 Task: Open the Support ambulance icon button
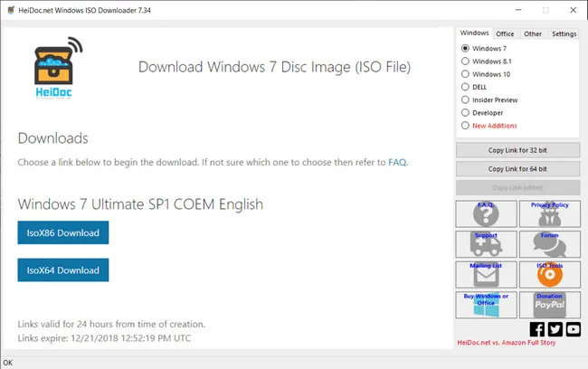pyautogui.click(x=486, y=244)
